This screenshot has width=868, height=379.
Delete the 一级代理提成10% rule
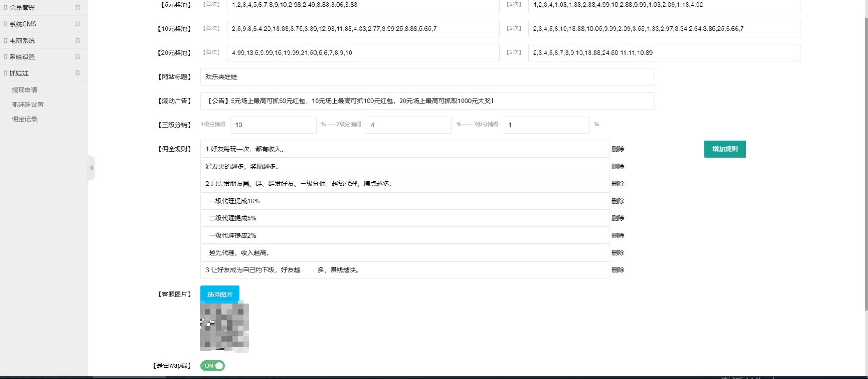point(618,201)
